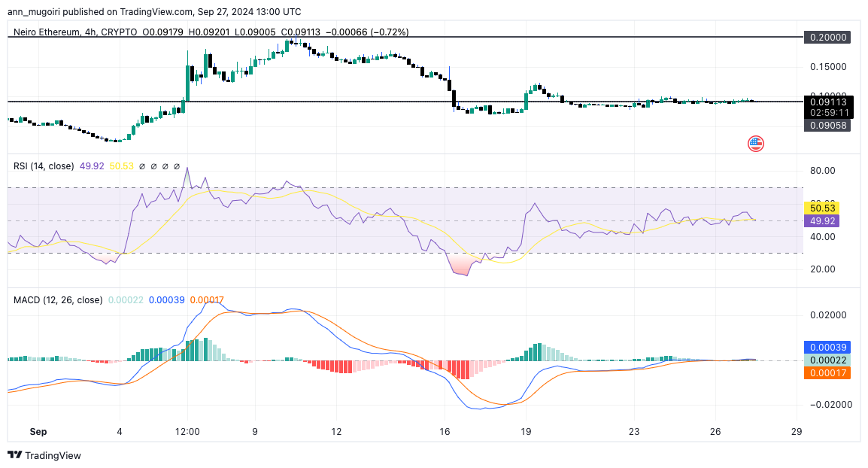The width and height of the screenshot is (868, 468).
Task: Click the US flag event marker on the chart
Action: 755,143
